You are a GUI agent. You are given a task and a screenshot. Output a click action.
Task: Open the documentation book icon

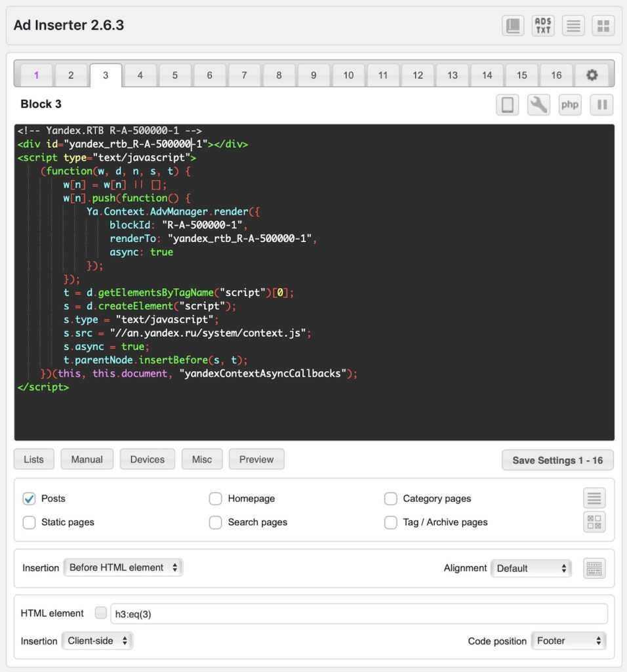(x=513, y=26)
